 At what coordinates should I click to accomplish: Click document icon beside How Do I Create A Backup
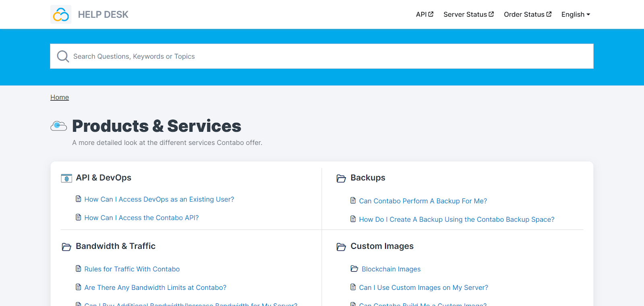[353, 219]
